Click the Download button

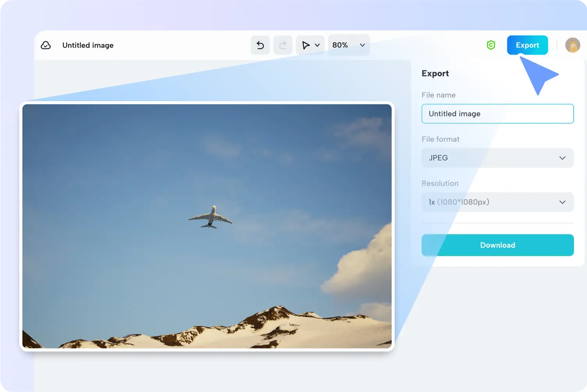(x=497, y=245)
